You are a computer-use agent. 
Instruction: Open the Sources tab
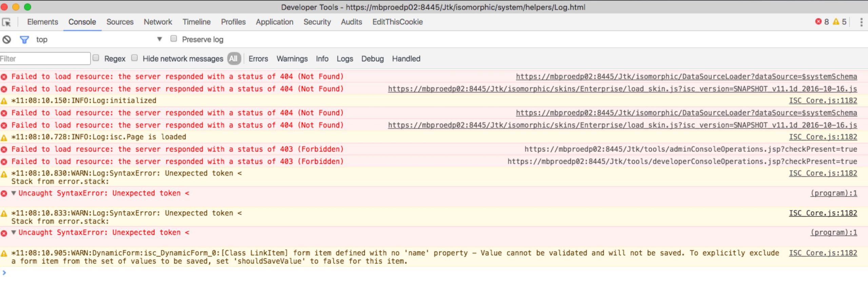pyautogui.click(x=120, y=22)
